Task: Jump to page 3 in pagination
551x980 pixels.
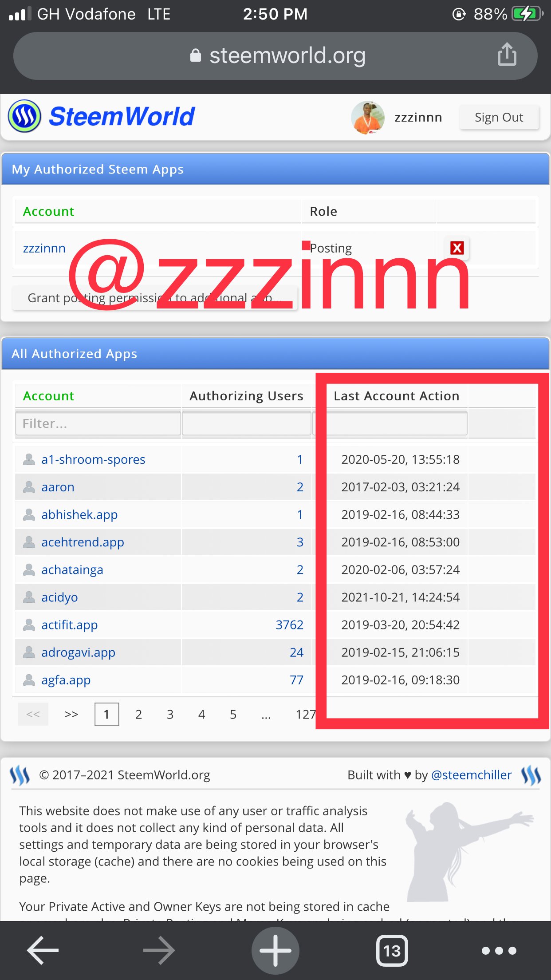Action: point(170,714)
